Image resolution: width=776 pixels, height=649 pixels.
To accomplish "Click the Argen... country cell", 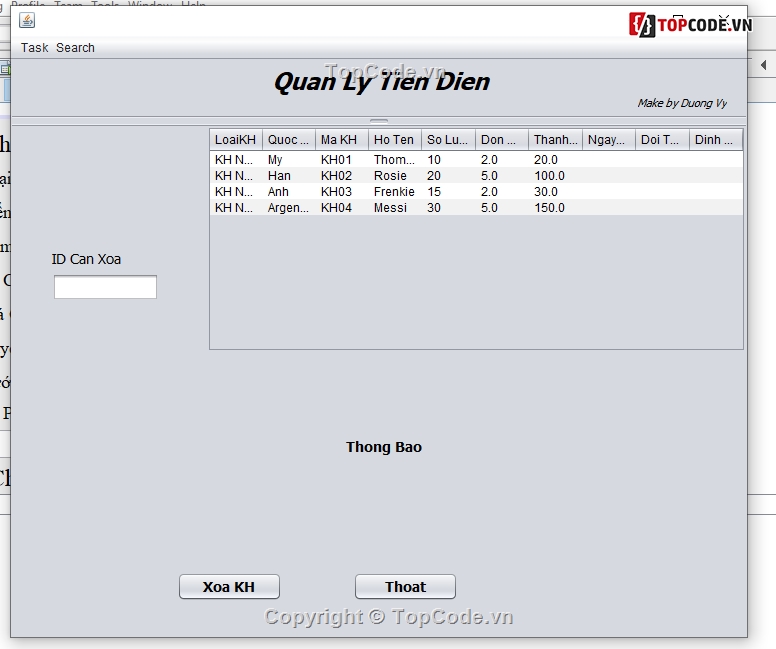I will click(288, 208).
